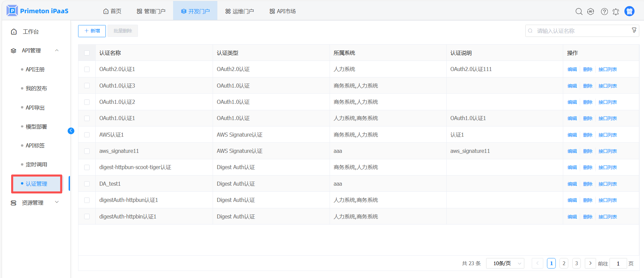
Task: Collapse the API管理 sidebar section
Action: 57,50
